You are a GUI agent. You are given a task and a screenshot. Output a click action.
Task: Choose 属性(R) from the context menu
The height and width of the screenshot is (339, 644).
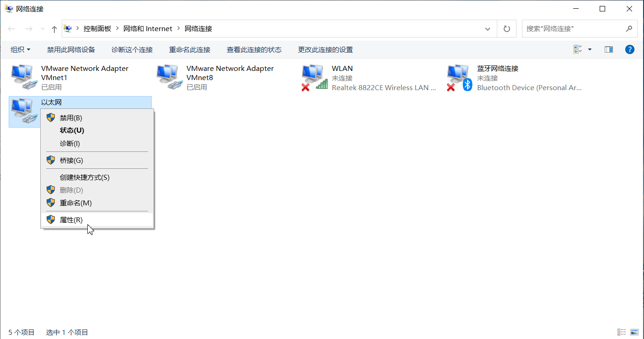point(71,220)
